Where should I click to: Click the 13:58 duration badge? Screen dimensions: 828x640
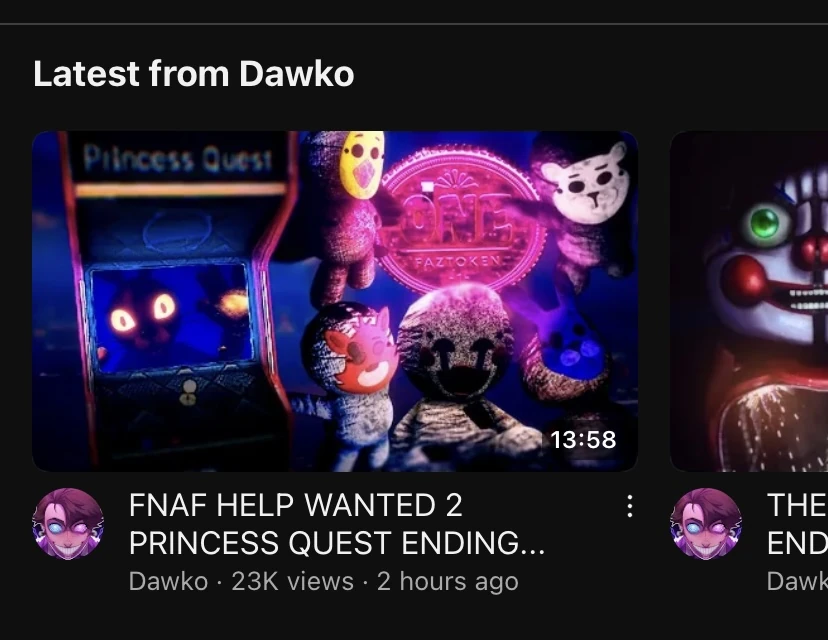583,439
